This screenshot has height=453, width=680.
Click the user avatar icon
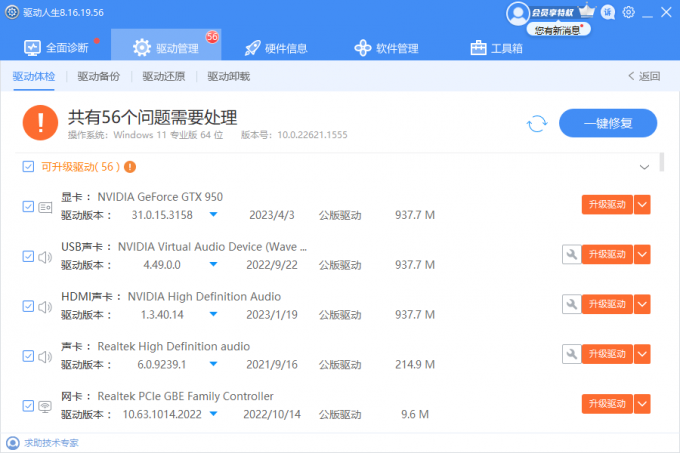tap(517, 13)
